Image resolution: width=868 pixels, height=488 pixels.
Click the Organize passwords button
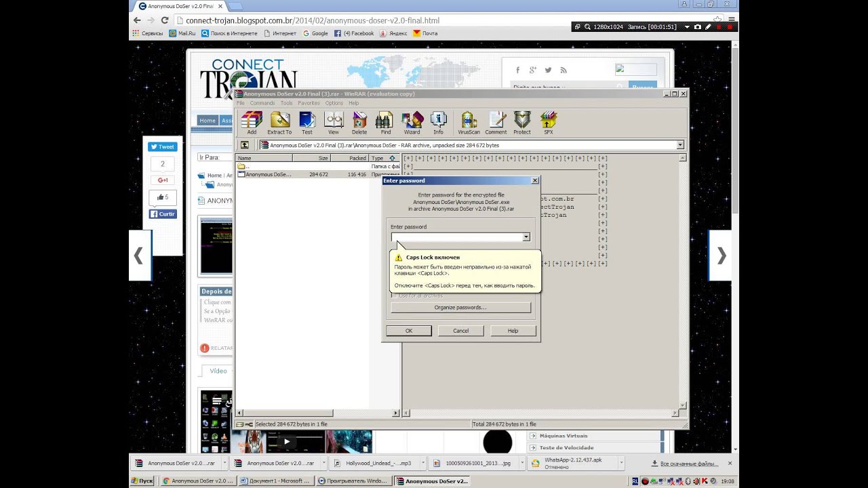pyautogui.click(x=460, y=308)
